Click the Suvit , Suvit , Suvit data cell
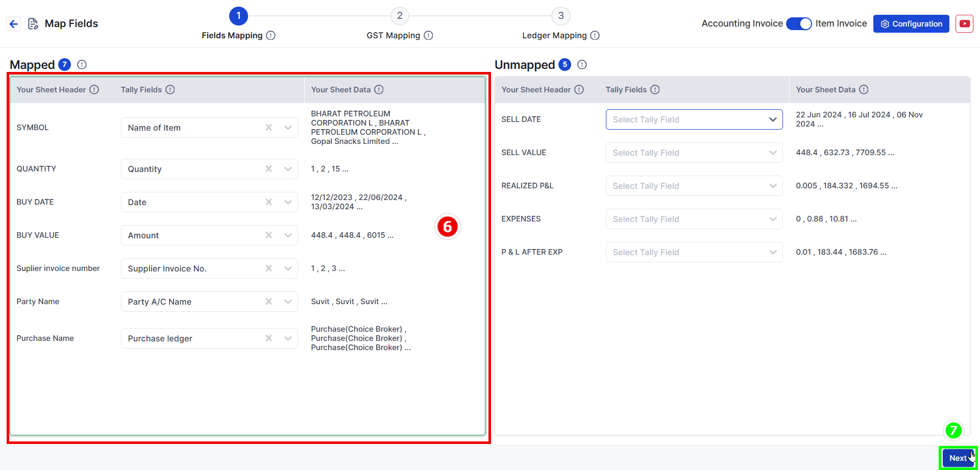The image size is (980, 470). (349, 302)
